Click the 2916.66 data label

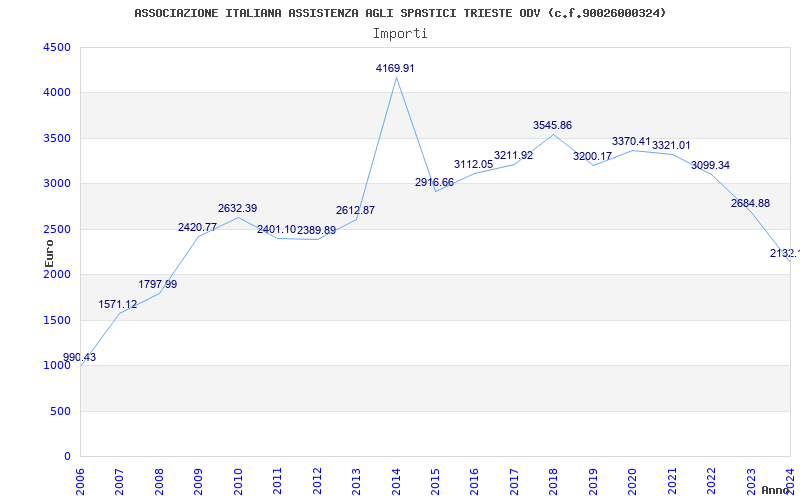click(434, 183)
